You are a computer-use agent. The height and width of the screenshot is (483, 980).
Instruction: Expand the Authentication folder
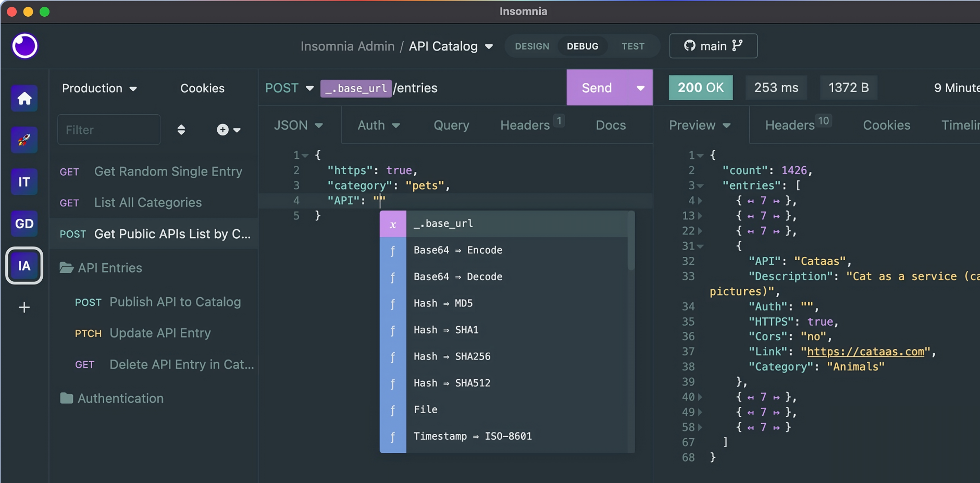click(x=120, y=398)
